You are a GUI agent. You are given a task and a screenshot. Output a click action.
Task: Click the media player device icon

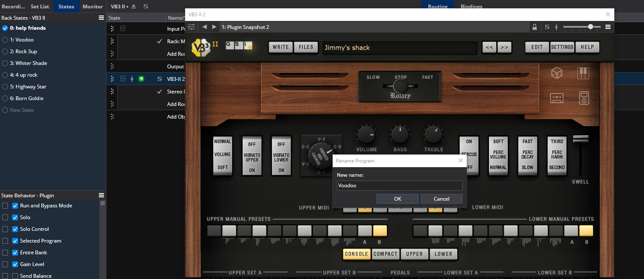tap(584, 98)
